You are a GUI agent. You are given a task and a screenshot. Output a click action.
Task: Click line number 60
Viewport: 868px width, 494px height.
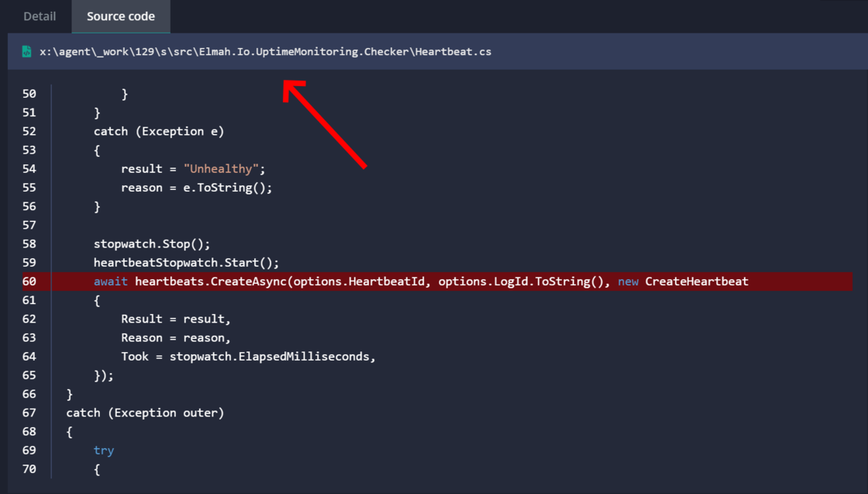click(x=29, y=282)
